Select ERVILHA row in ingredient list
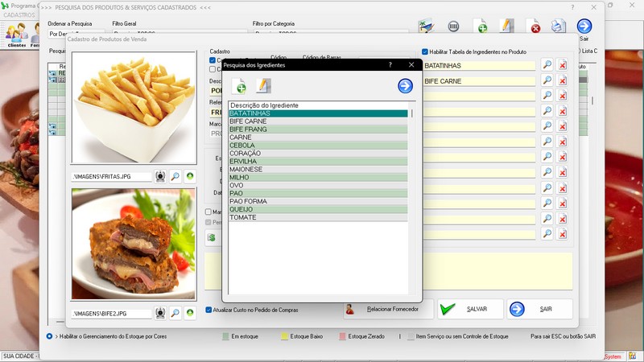The width and height of the screenshot is (644, 362). tap(318, 162)
